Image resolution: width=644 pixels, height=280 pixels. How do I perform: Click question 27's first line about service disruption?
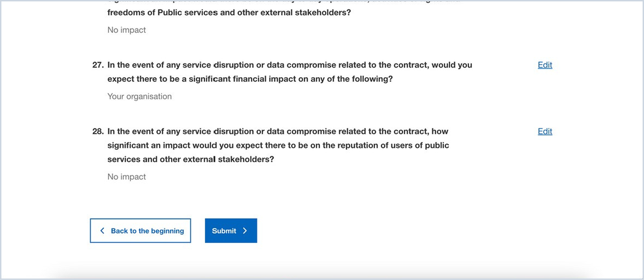[x=289, y=65]
